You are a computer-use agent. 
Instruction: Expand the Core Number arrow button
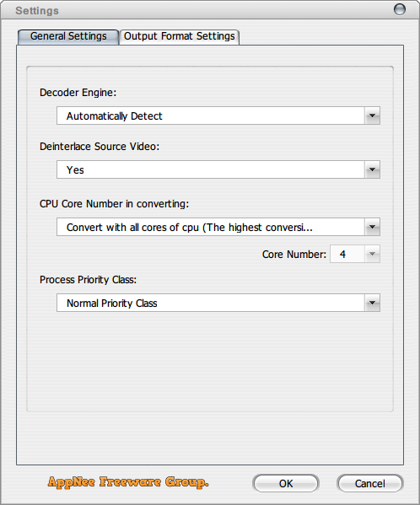(372, 254)
